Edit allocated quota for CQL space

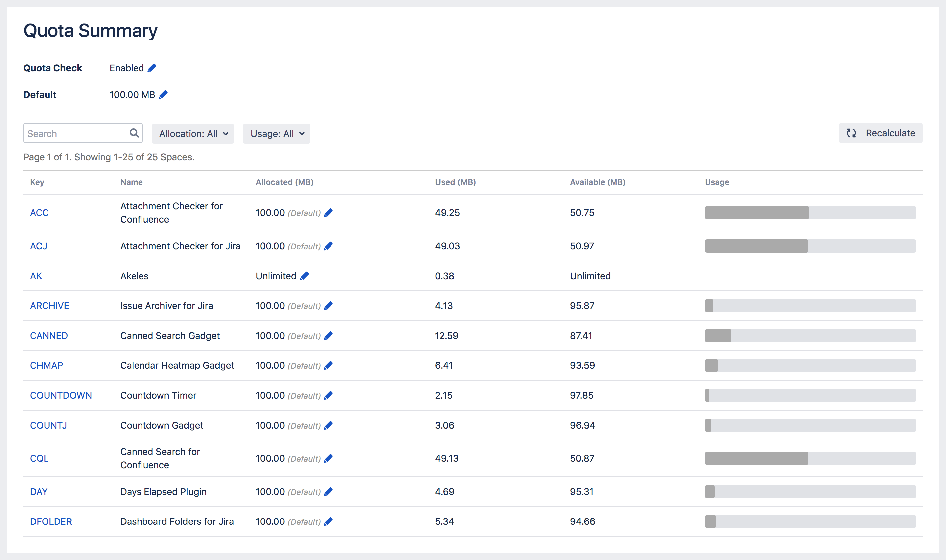click(329, 458)
